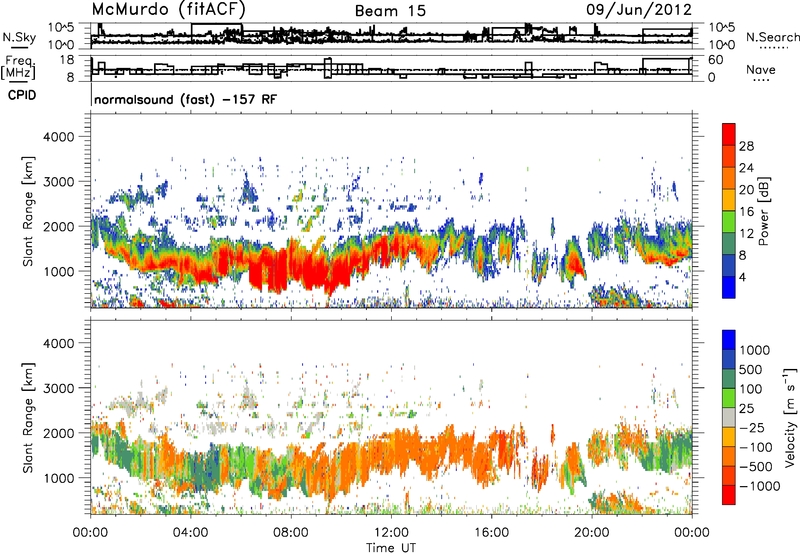Screen dimensions: 800x554
Task: Select the CPID row label
Action: (x=22, y=95)
